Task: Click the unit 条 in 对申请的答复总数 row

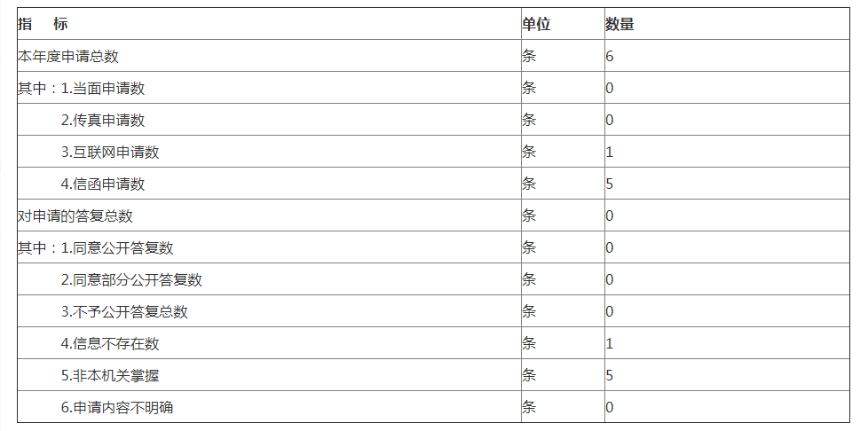Action: (x=529, y=215)
